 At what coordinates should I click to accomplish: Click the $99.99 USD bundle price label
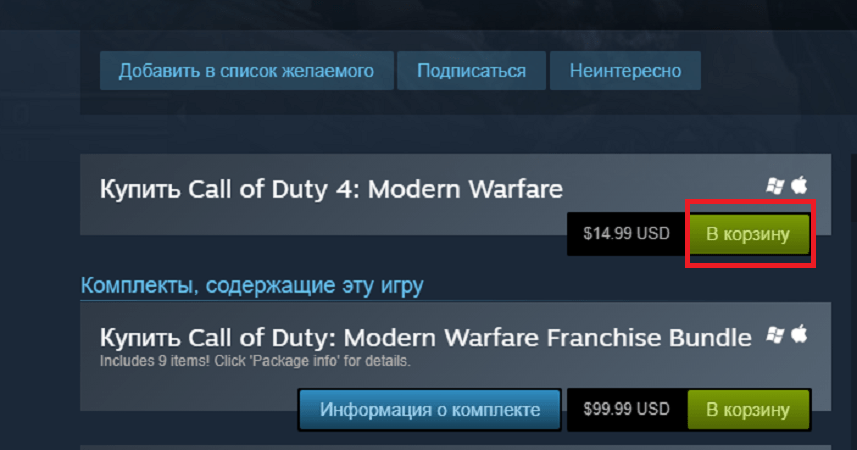[x=626, y=410]
